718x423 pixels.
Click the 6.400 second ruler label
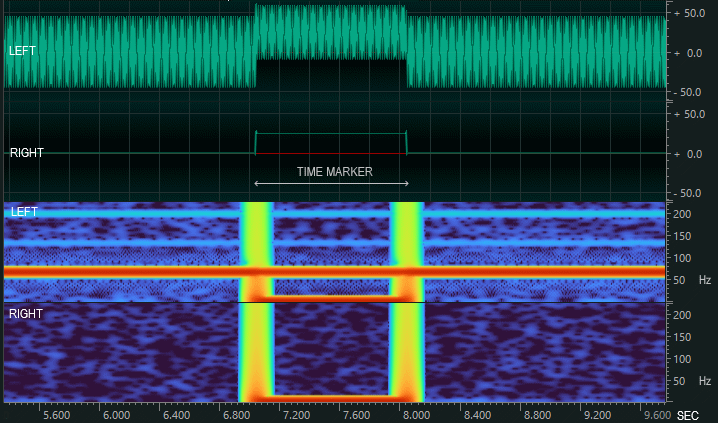(177, 414)
